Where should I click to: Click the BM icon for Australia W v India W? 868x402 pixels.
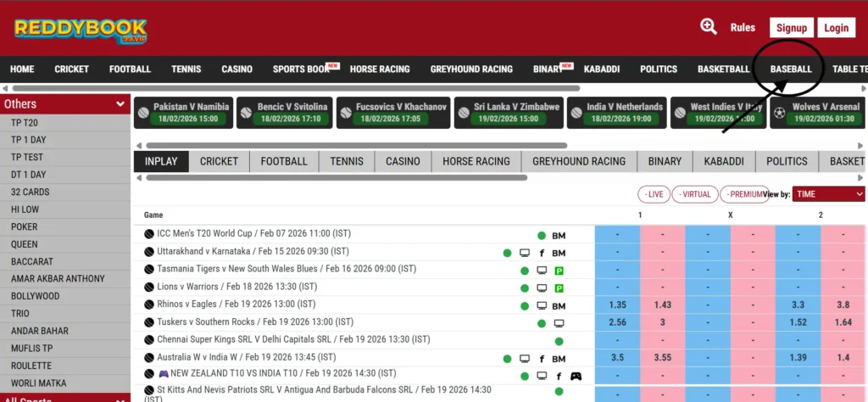559,359
